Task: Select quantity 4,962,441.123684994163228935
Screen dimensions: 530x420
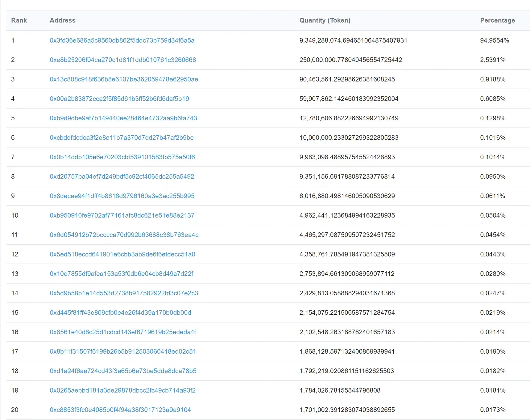Action: (347, 215)
